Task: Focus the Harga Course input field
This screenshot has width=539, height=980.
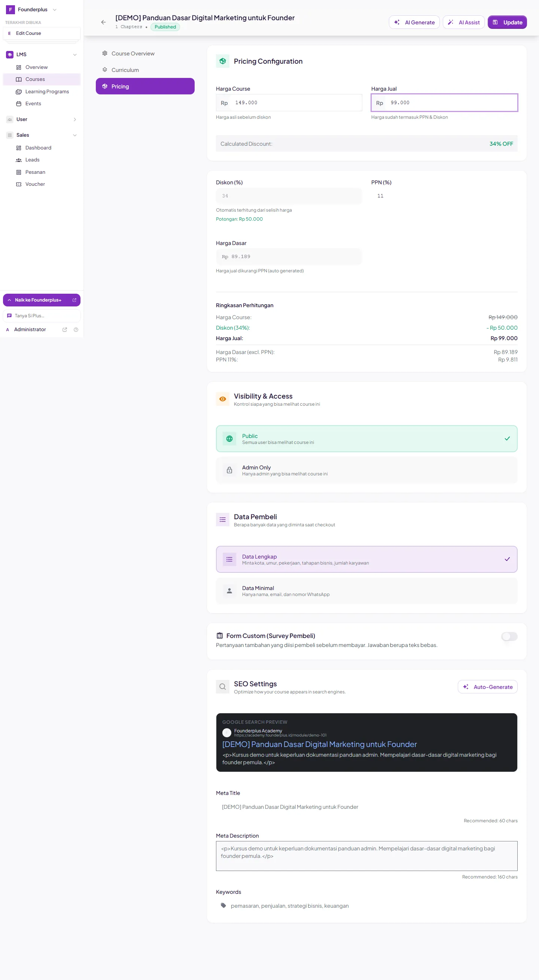Action: coord(289,103)
